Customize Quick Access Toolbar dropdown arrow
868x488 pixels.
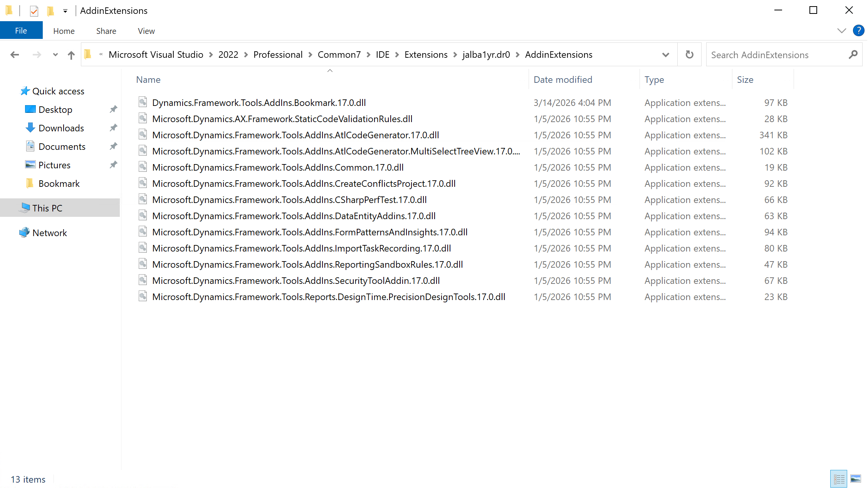pos(65,11)
